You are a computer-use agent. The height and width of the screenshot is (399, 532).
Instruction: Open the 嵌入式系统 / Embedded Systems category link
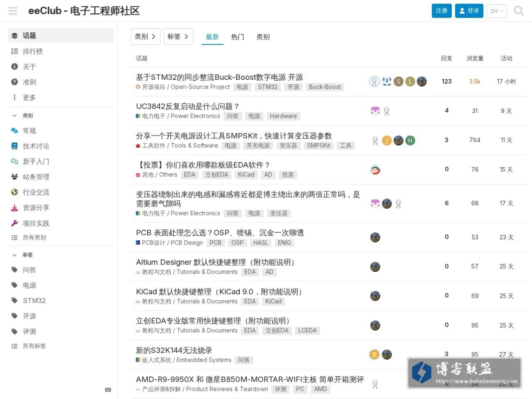tap(184, 360)
